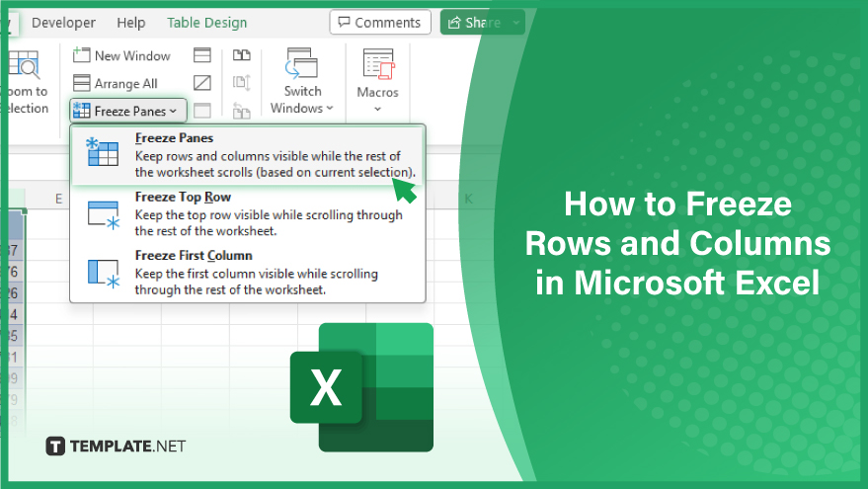Select the column K header
Screen dimensions: 868x489
pyautogui.click(x=468, y=199)
